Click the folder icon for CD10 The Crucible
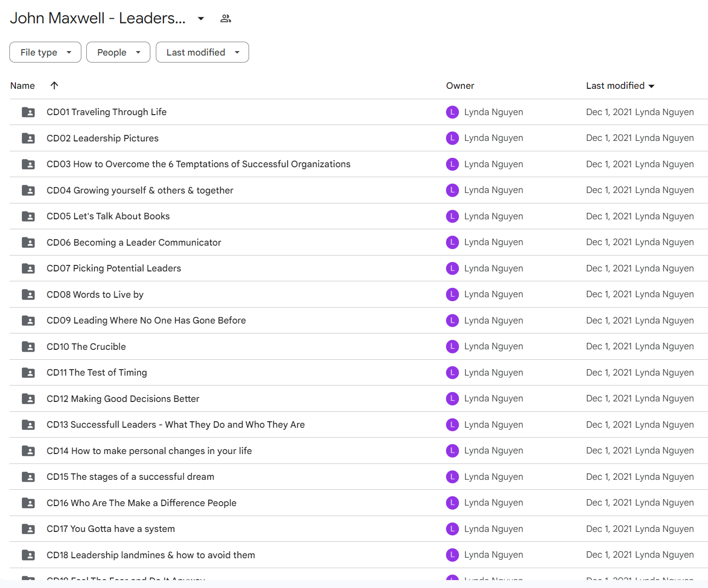Screen dimensions: 708x588 coord(28,346)
